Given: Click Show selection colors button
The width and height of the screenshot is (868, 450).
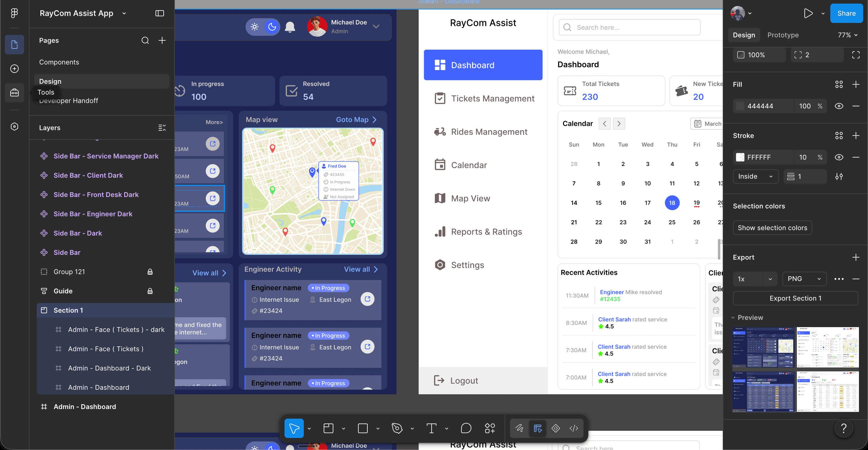Looking at the screenshot, I should (x=772, y=228).
